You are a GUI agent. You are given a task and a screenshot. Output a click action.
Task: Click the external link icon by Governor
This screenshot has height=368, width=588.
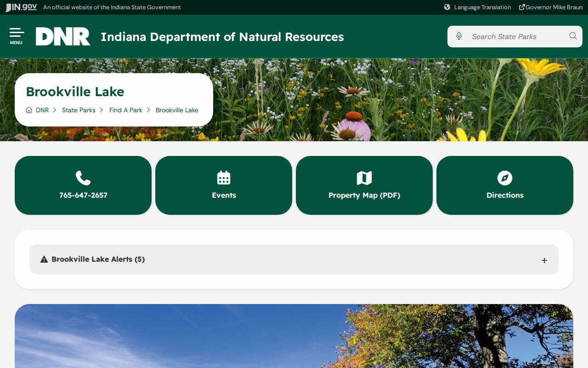(522, 7)
